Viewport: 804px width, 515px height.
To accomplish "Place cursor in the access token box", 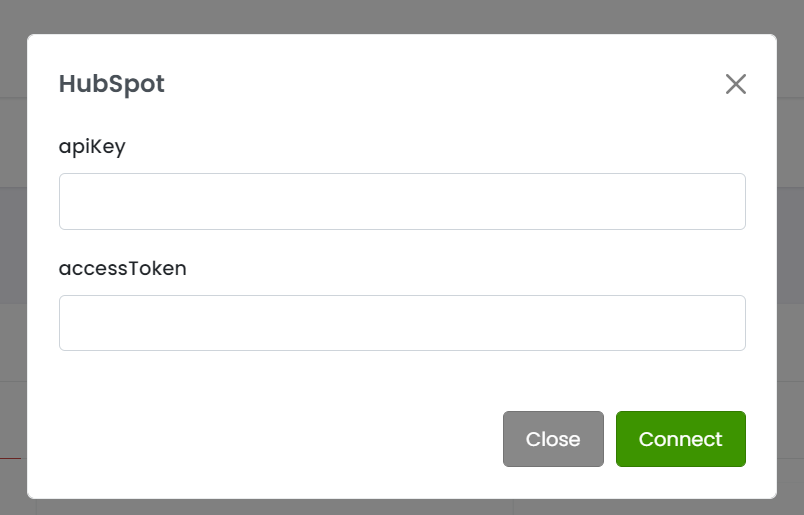I will tap(402, 323).
